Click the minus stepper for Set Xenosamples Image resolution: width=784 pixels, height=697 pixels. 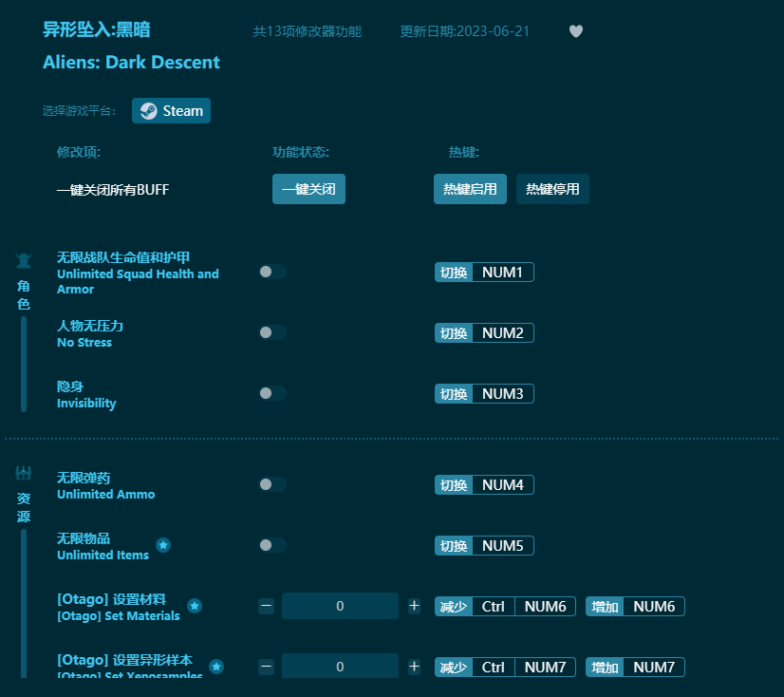(x=266, y=667)
